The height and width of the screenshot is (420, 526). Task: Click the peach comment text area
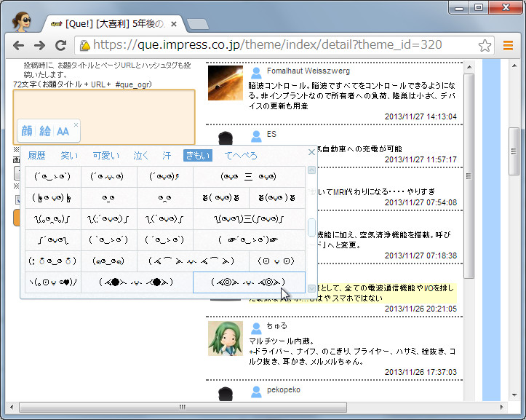point(104,117)
